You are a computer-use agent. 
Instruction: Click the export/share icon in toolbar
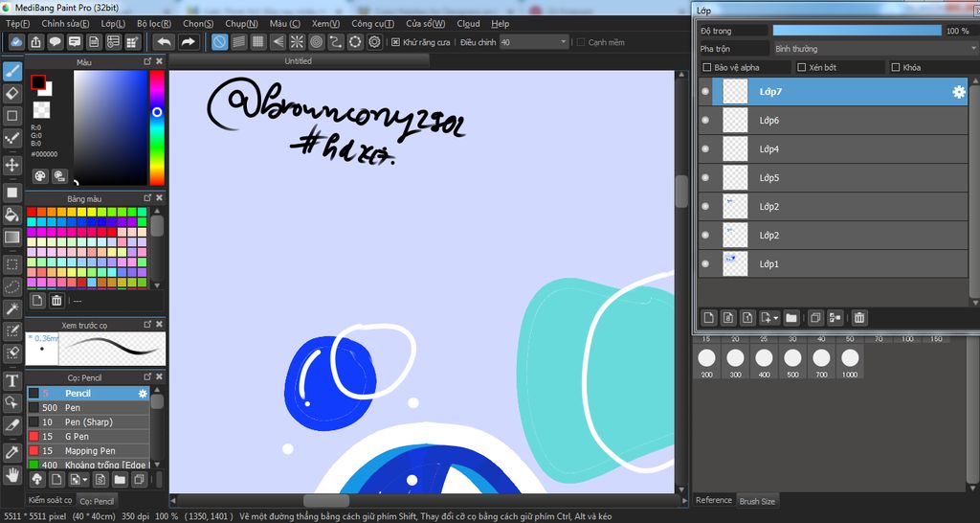35,42
